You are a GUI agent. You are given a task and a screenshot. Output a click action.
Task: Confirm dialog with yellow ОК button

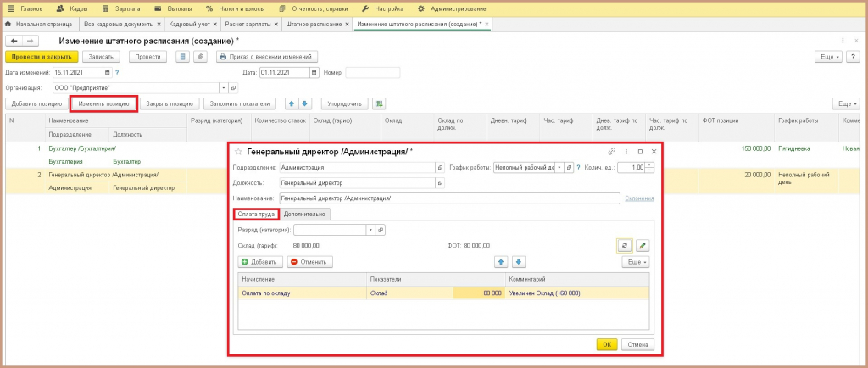(x=607, y=344)
